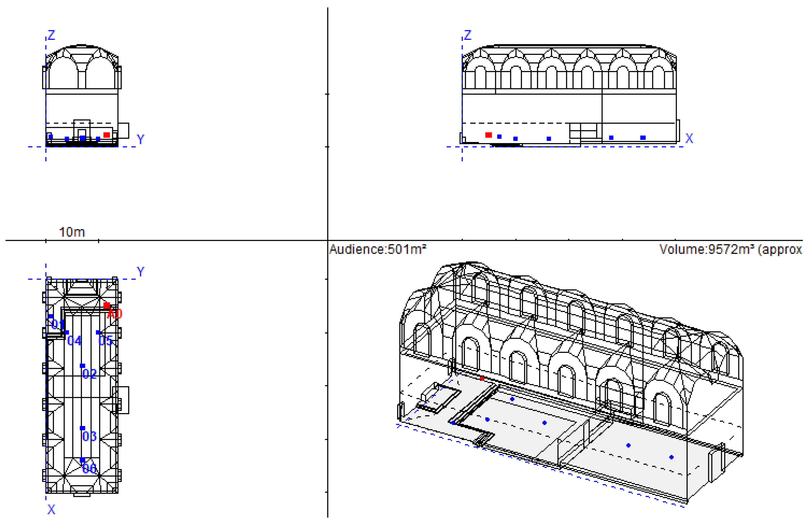812x526 pixels.
Task: Click the rightmost blue receiver in side view
Action: [x=643, y=137]
